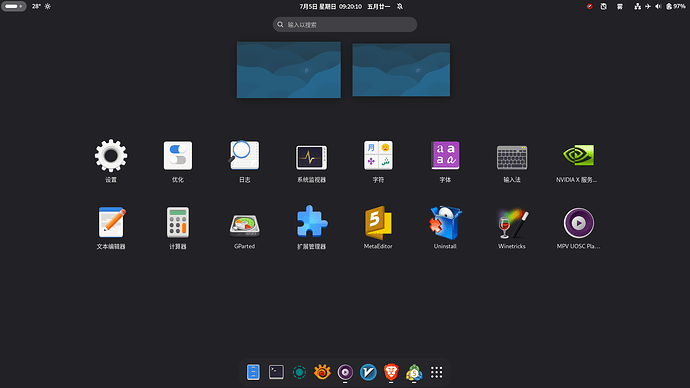The width and height of the screenshot is (690, 388).
Task: Open the input method indicator in top bar
Action: pos(620,6)
